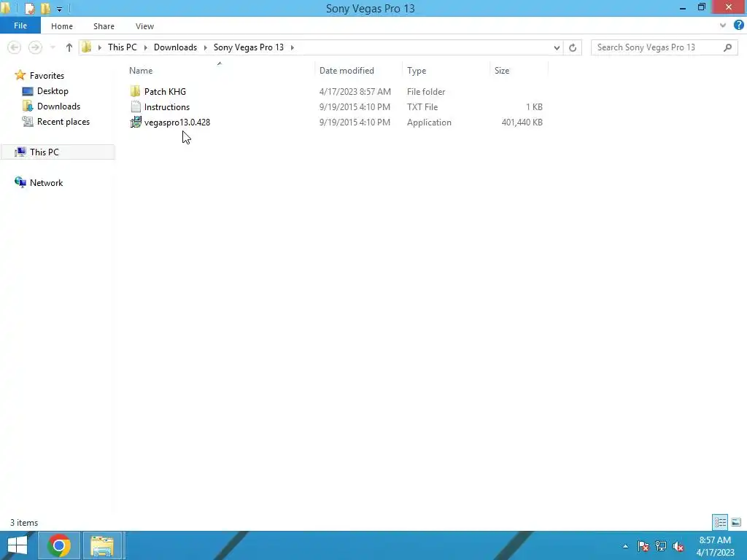Select the Instructions text file icon

(x=136, y=106)
